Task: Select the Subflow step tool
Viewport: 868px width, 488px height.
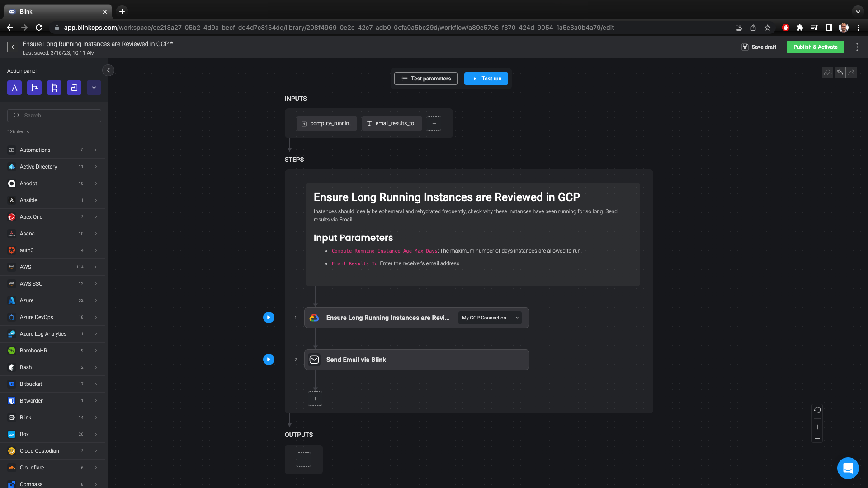Action: [x=74, y=88]
